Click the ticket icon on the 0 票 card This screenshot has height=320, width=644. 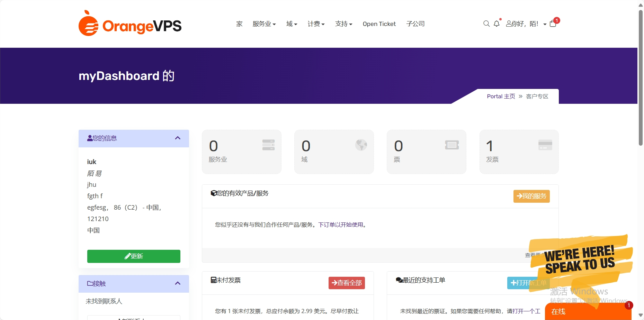[x=452, y=145]
